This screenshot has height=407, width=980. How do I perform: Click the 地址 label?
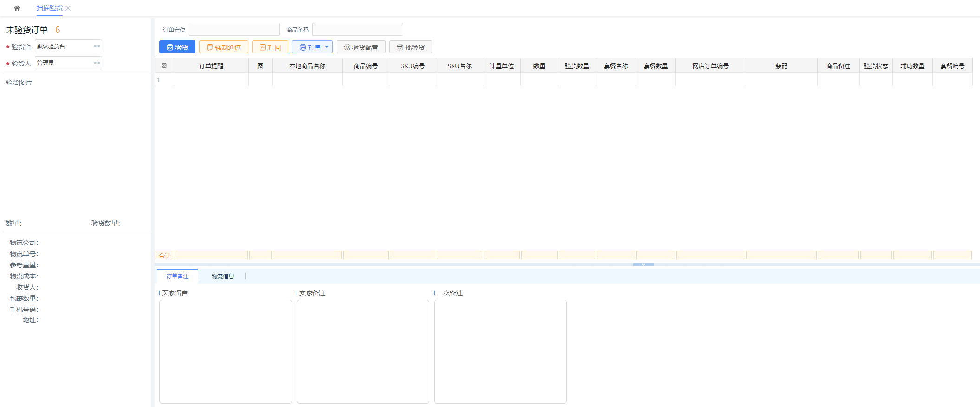[31, 320]
